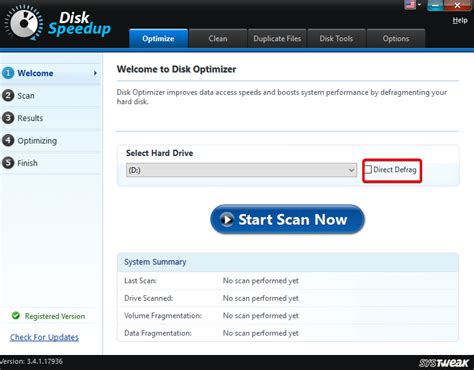Screen dimensions: 474x370
Task: Click the Data Fragmentation label
Action: pos(158,333)
